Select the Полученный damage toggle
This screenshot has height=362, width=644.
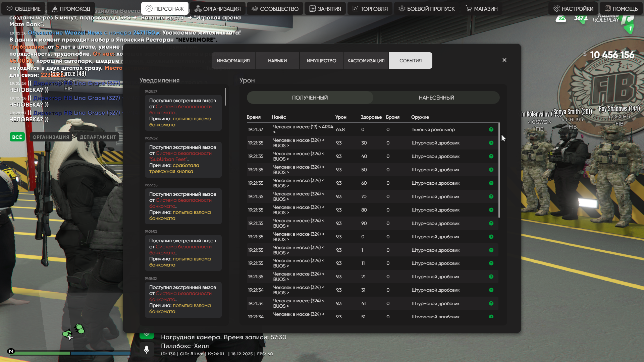[x=310, y=98]
